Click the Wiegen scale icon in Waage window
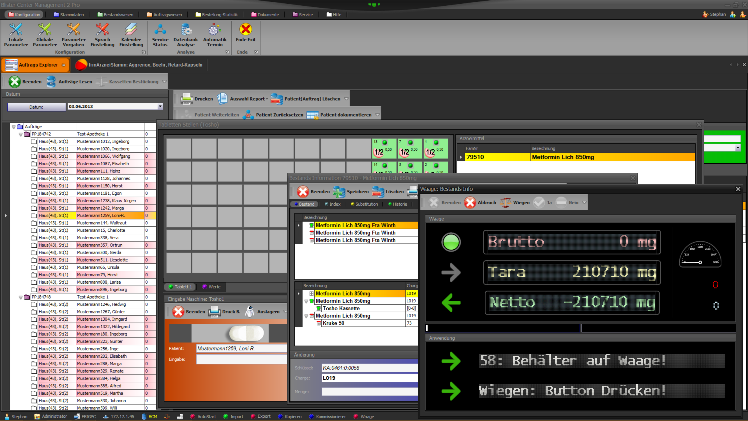 [506, 203]
